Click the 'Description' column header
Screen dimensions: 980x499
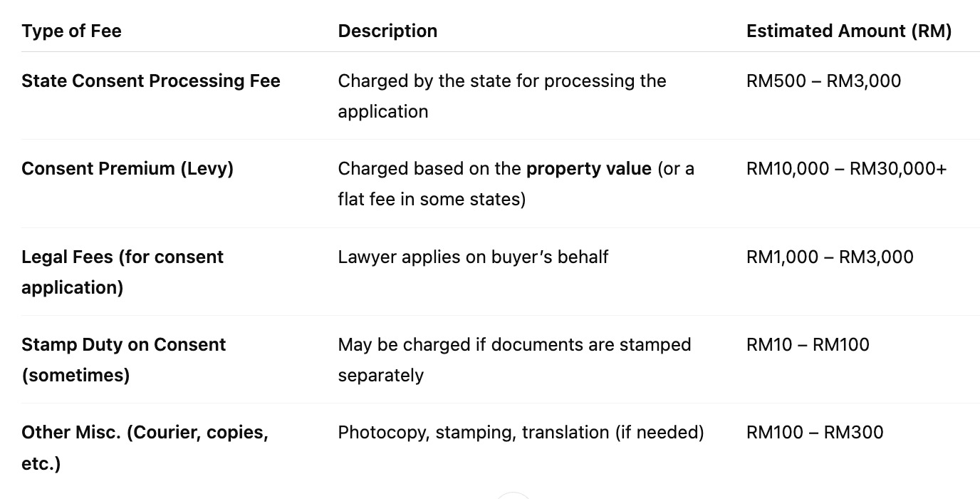tap(387, 31)
